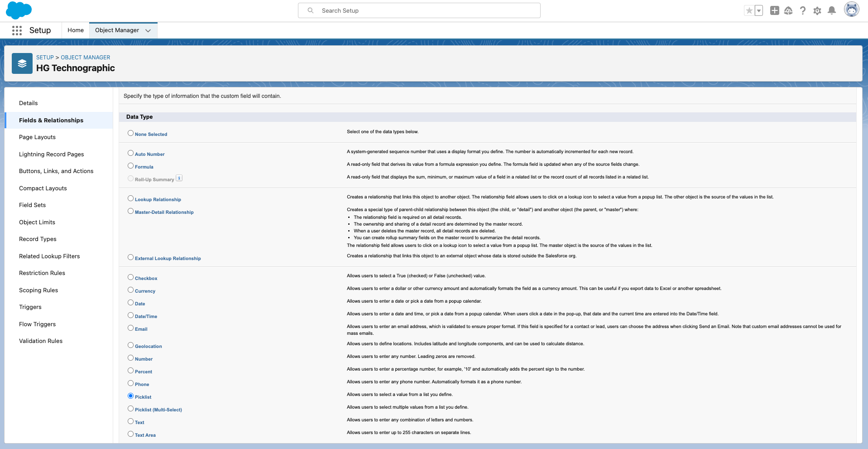Select the Text Area data type
The width and height of the screenshot is (868, 449).
coord(130,434)
